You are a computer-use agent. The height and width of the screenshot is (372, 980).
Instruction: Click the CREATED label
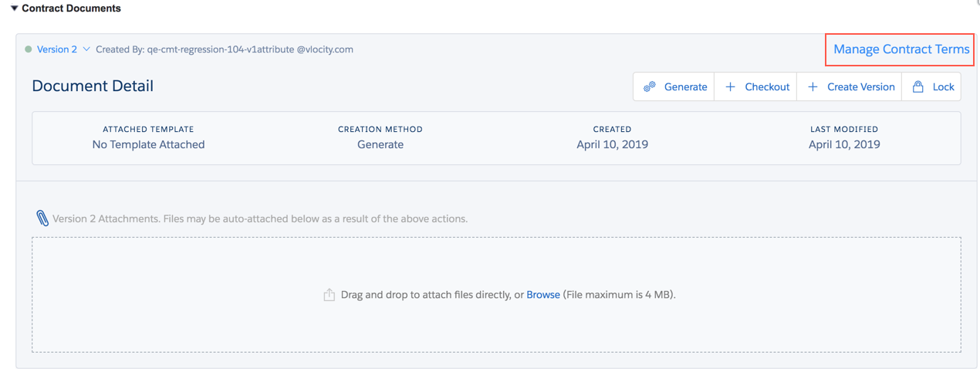pos(613,129)
